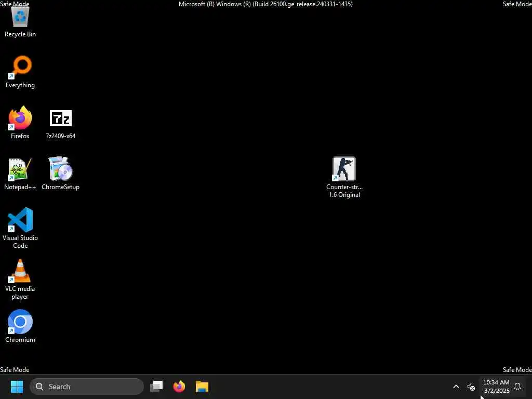Click the '1.6 Original' label text

pos(344,195)
